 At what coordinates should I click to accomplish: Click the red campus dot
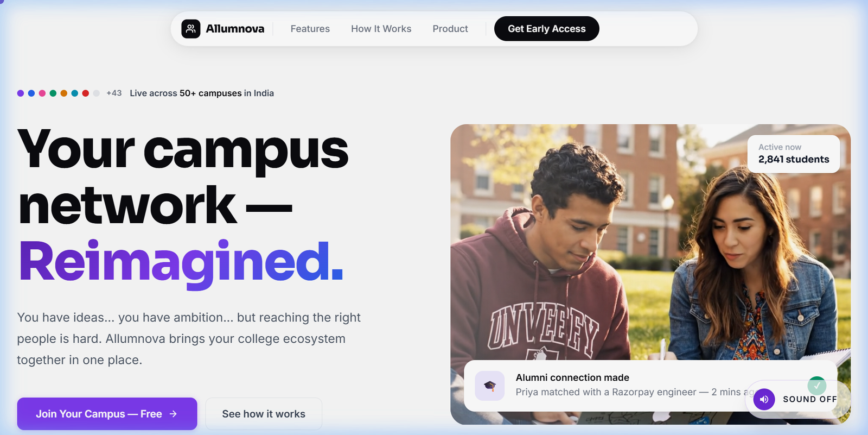86,93
